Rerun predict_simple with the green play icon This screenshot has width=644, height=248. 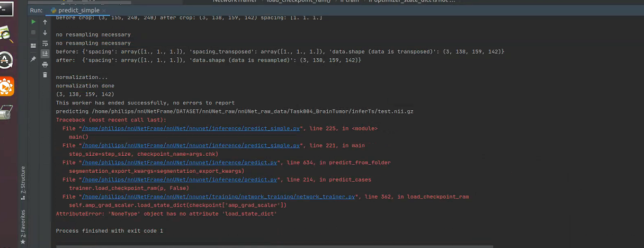tap(33, 22)
